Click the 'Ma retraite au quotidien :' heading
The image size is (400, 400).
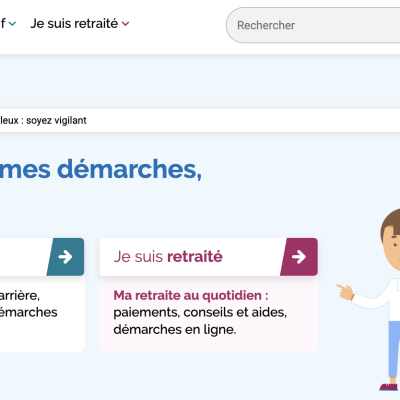pos(191,295)
